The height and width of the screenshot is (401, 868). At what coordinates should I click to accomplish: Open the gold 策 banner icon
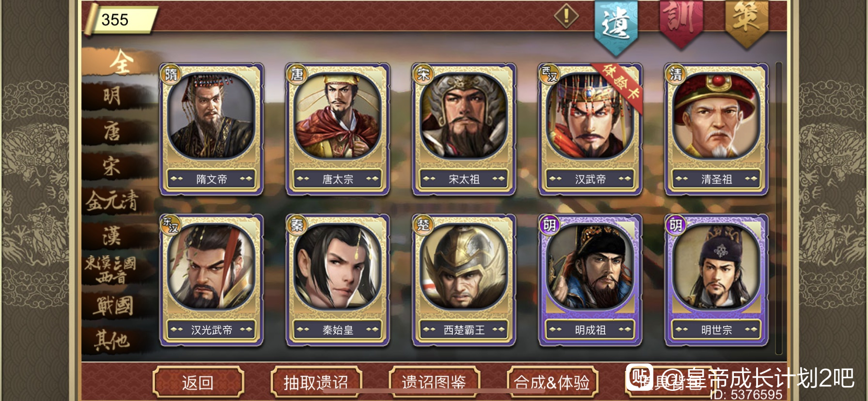point(746,22)
